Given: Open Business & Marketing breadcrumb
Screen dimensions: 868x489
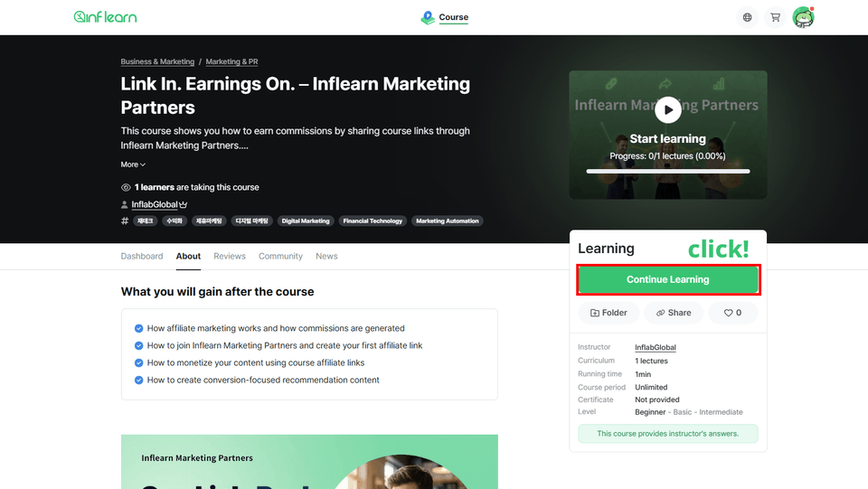Looking at the screenshot, I should [157, 61].
